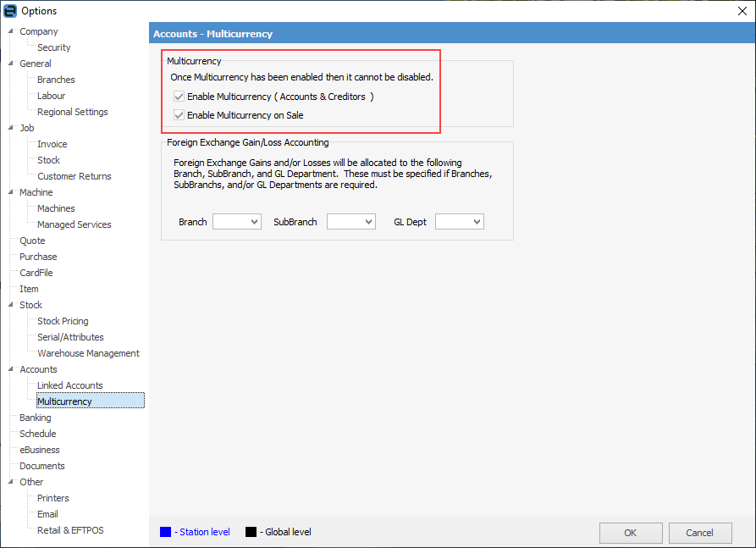Select the Documents options page

[x=42, y=466]
